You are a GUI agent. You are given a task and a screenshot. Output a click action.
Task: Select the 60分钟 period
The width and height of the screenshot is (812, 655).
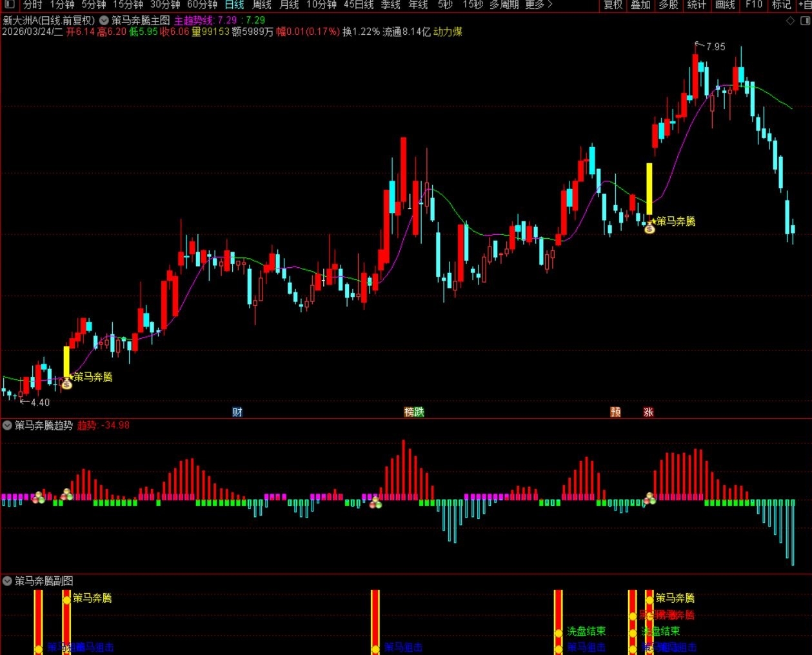point(202,5)
